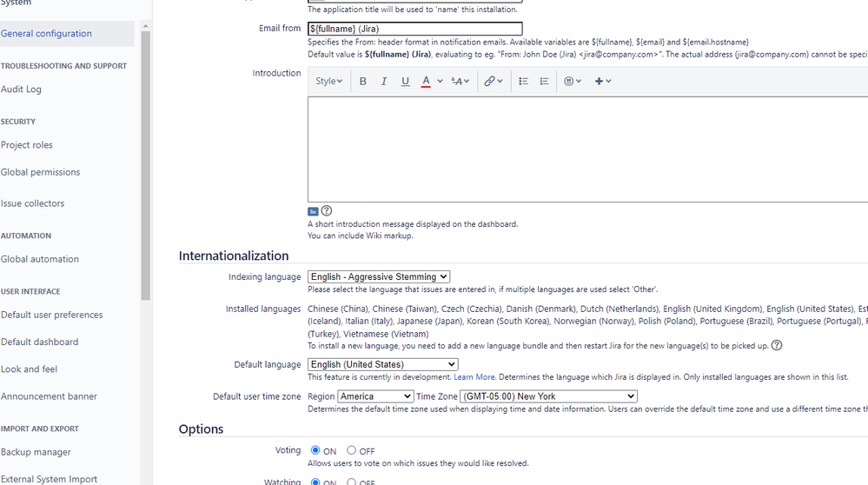
Task: Click the Internationalization section heading
Action: [x=234, y=256]
